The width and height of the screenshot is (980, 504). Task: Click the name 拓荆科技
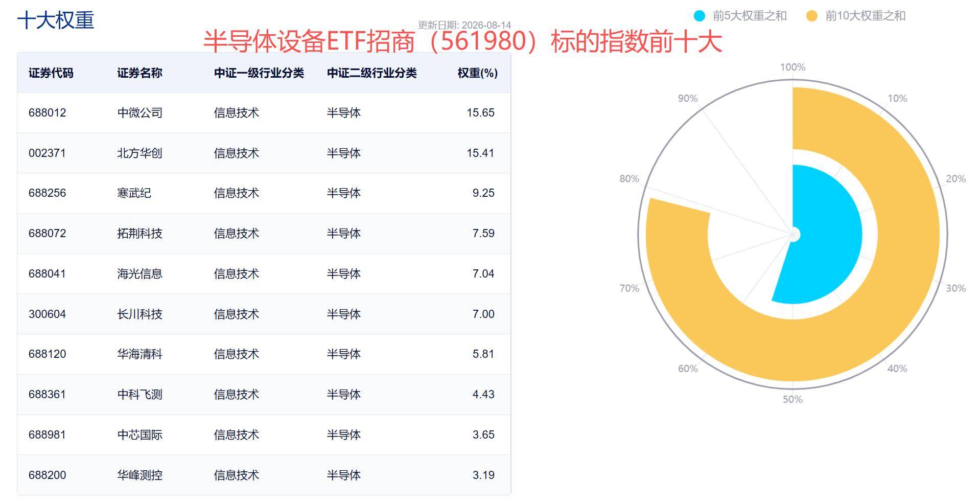[139, 234]
